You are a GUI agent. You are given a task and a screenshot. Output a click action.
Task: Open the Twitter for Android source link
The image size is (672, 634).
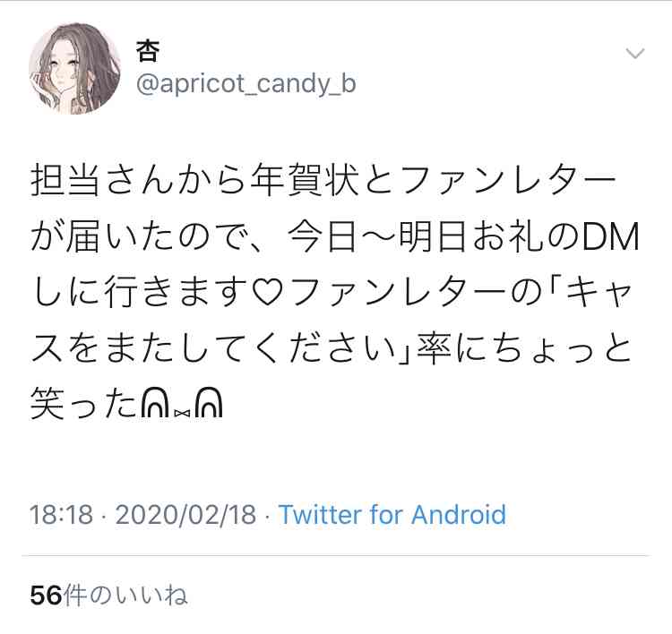[x=392, y=515]
